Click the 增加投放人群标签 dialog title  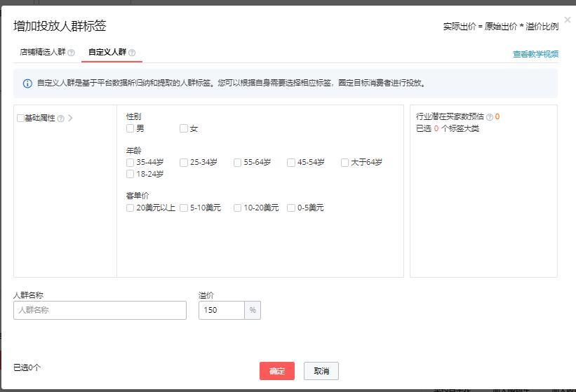click(60, 26)
